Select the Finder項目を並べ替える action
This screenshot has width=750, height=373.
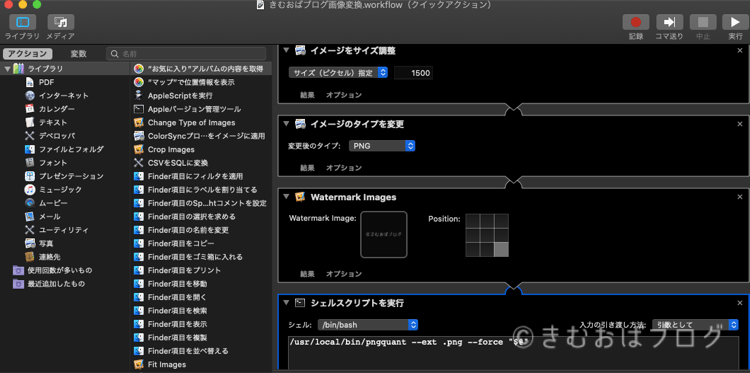(188, 351)
